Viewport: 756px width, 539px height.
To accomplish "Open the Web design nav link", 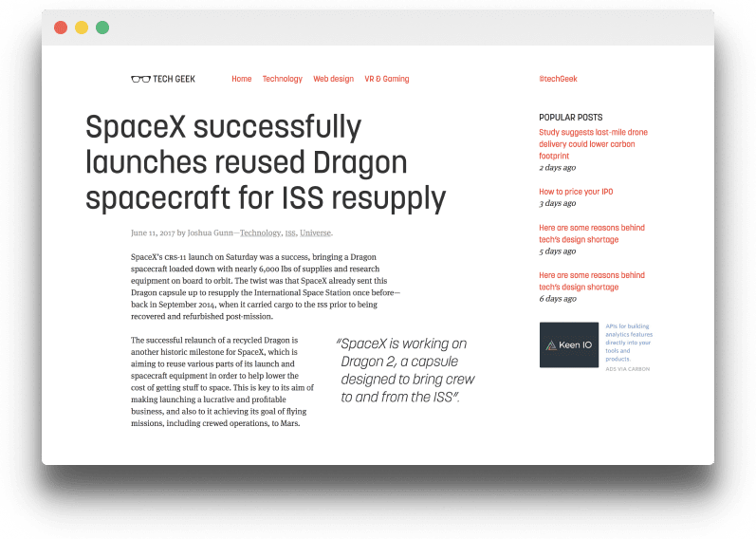I will pos(333,79).
